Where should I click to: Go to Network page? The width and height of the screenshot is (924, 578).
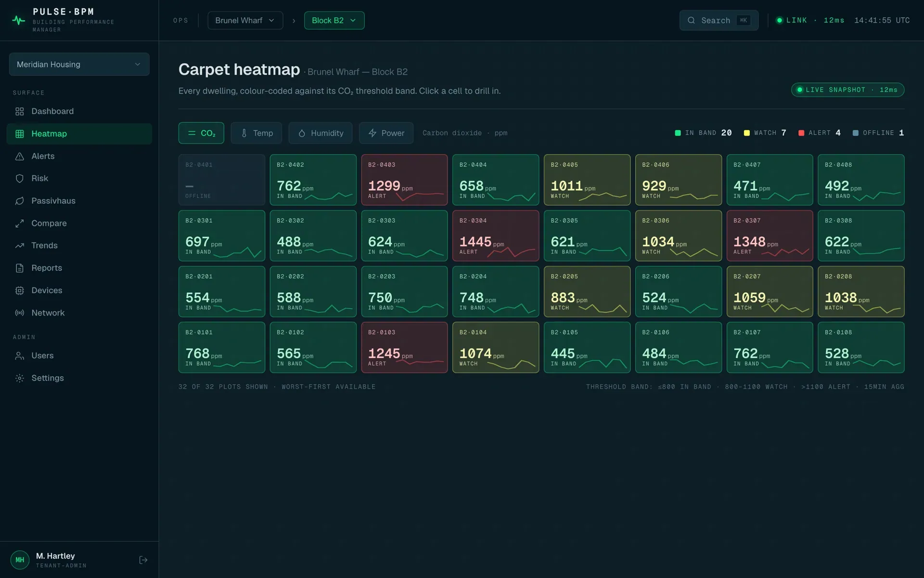click(79, 313)
